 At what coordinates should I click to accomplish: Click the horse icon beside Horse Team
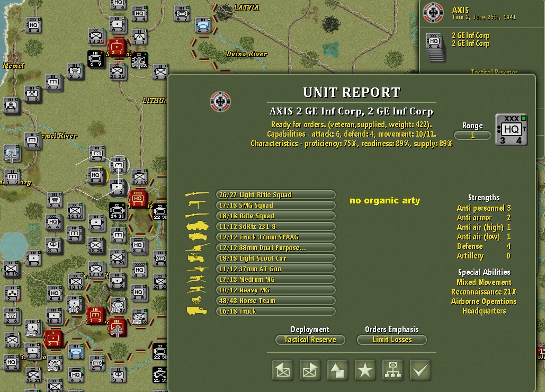point(196,300)
